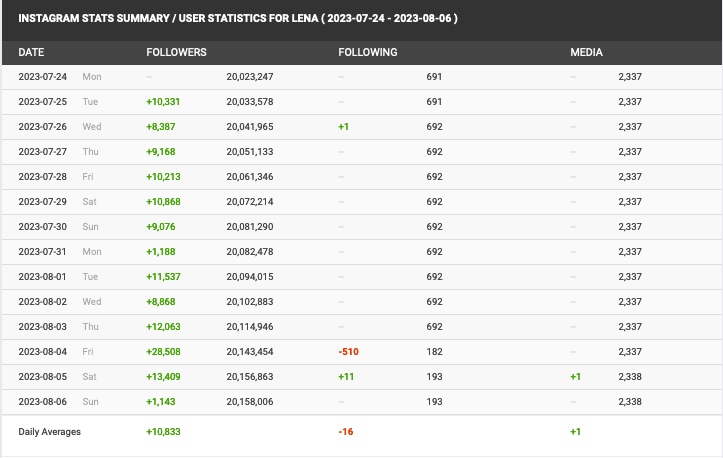
Task: Click follower gain +9,076
Action: [161, 226]
